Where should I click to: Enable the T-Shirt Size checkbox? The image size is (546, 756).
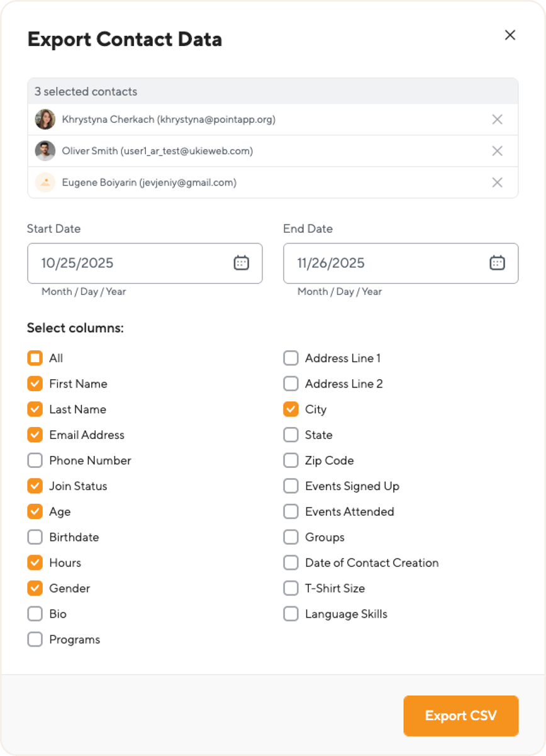(x=291, y=588)
